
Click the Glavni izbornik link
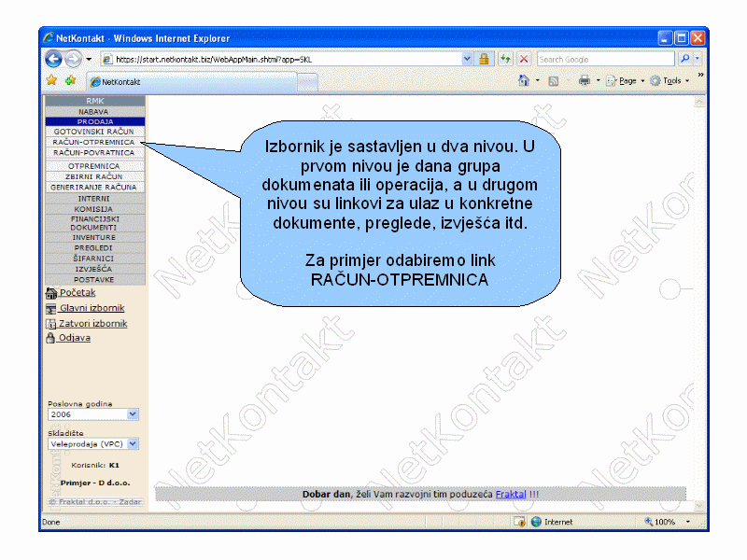92,308
